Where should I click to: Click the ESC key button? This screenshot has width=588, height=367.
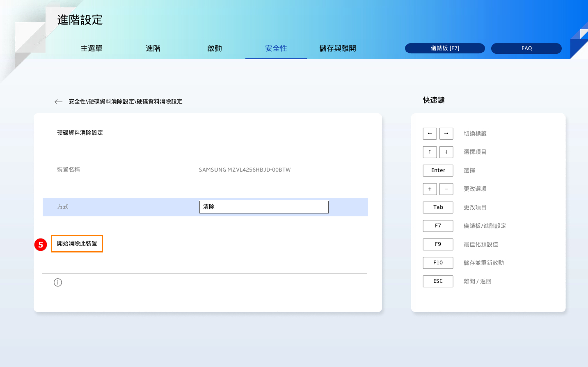click(x=438, y=281)
